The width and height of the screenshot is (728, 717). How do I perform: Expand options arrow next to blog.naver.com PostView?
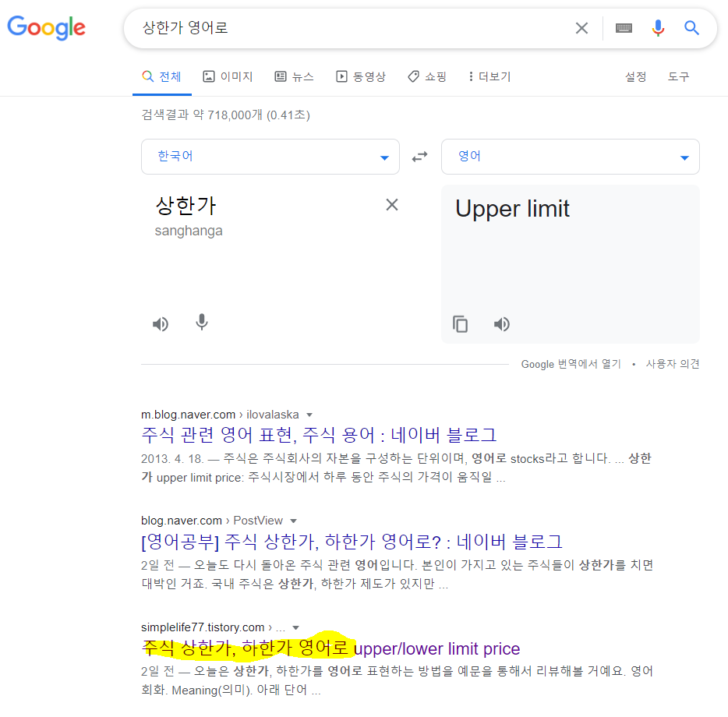293,521
